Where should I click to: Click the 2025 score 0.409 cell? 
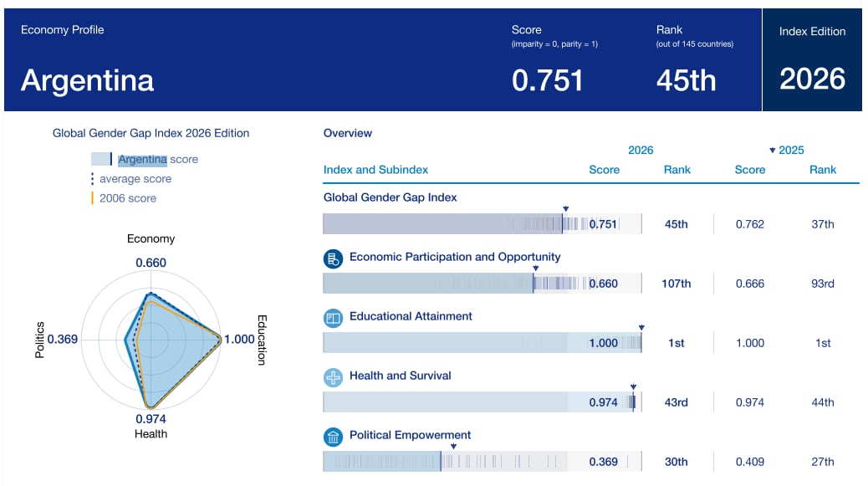[x=749, y=462]
